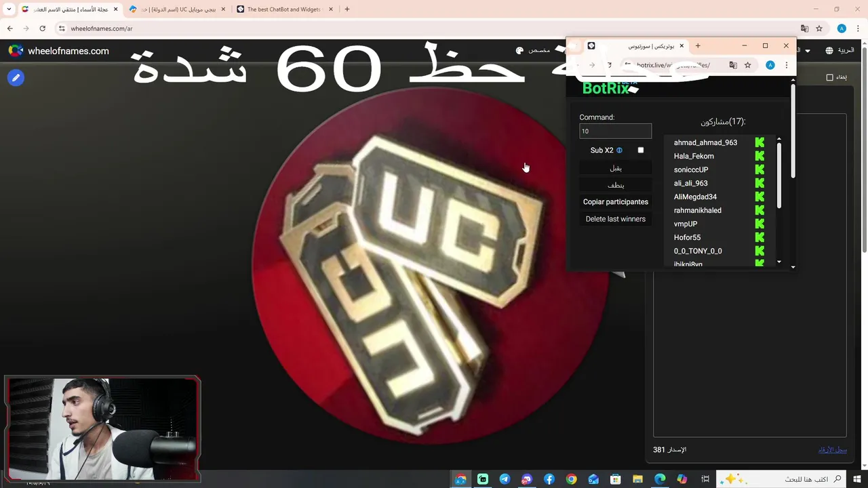
Task: Reload the wheelofnames page
Action: (42, 28)
